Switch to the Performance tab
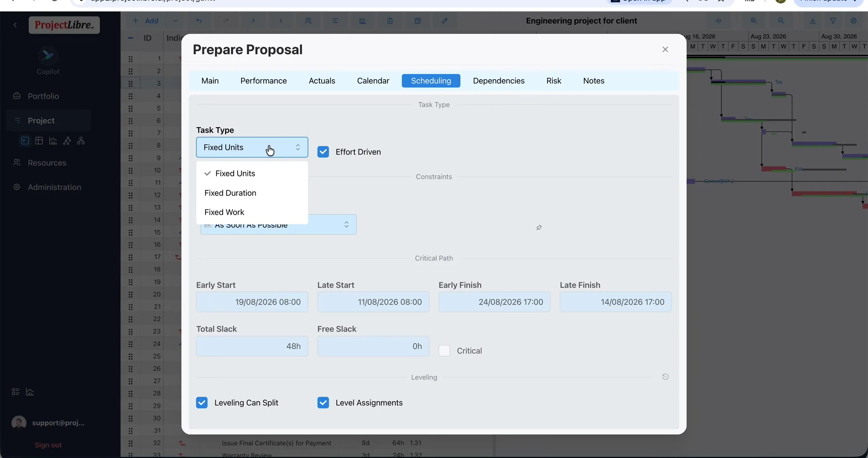This screenshot has width=868, height=458. pos(263,81)
